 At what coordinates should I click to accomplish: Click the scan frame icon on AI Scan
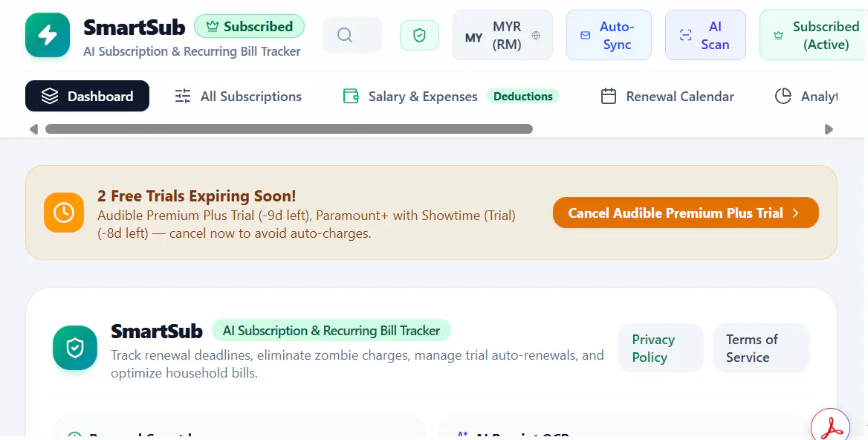coord(685,36)
